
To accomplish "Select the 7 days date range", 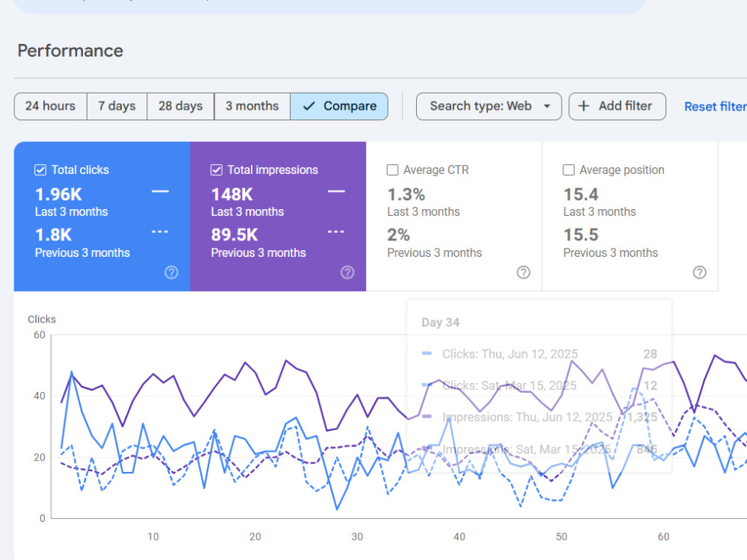I will tap(117, 106).
